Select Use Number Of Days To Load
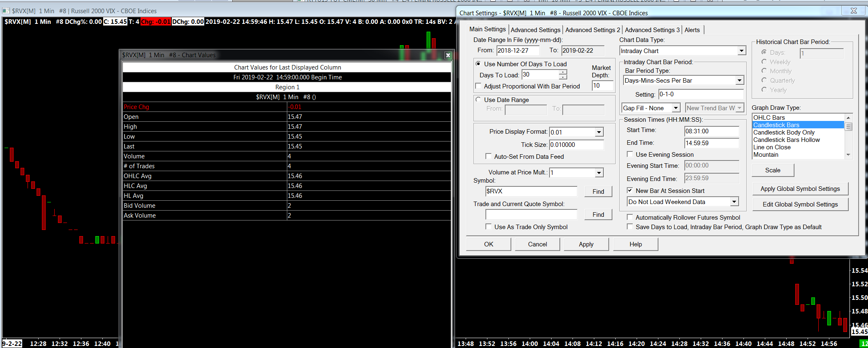Image resolution: width=868 pixels, height=348 pixels. (478, 64)
